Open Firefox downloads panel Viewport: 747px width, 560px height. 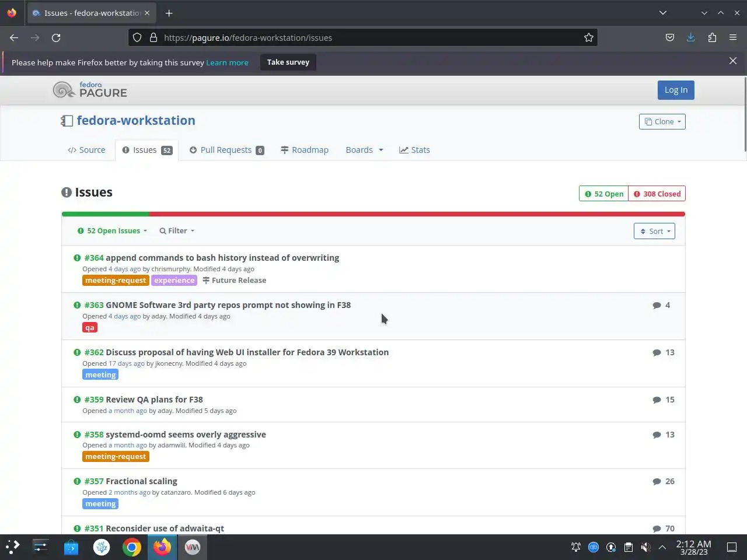(691, 37)
